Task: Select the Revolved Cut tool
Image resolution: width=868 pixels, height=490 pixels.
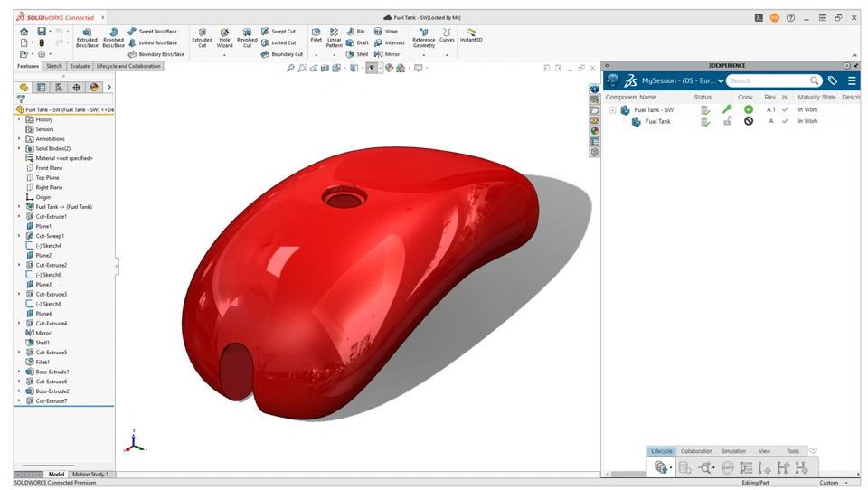Action: [247, 38]
